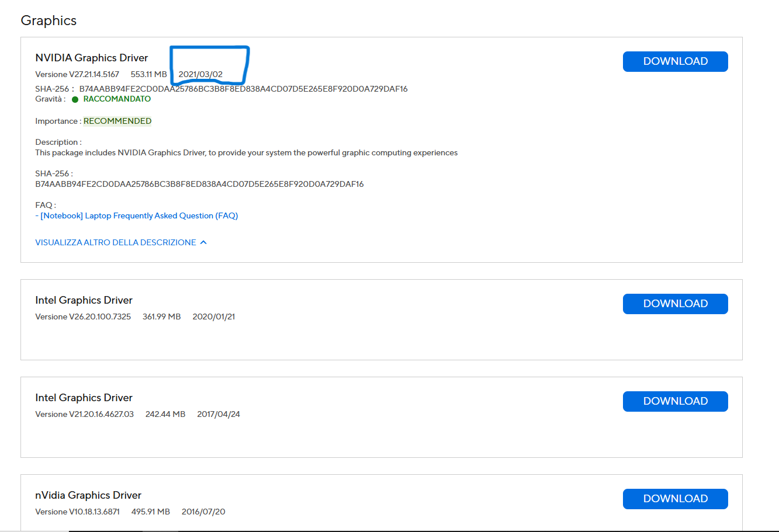Collapse 'VISUALIZZA ALTRO DELLA DESCRIZIONE' section

(121, 242)
